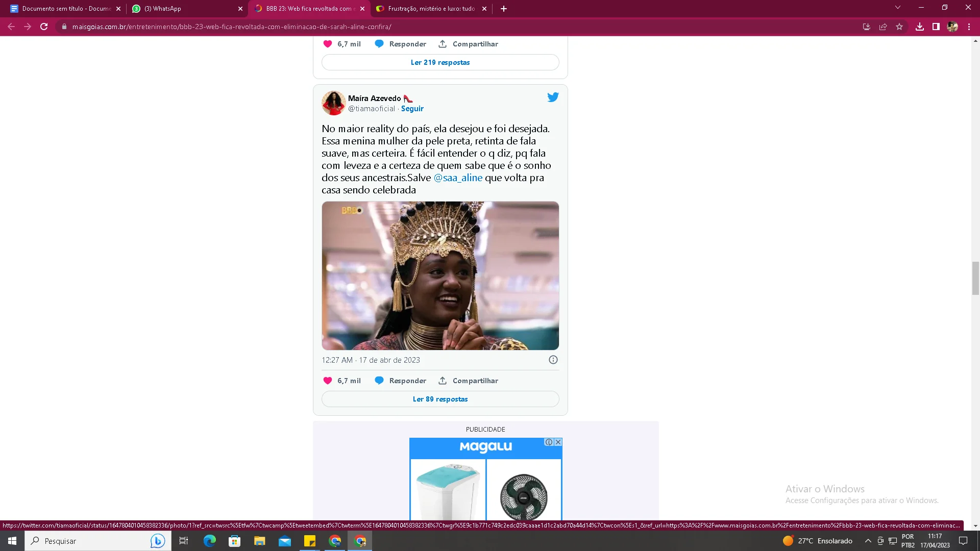Screen dimensions: 980x551
Task: Open Sticky Notes from taskbar
Action: (x=310, y=541)
